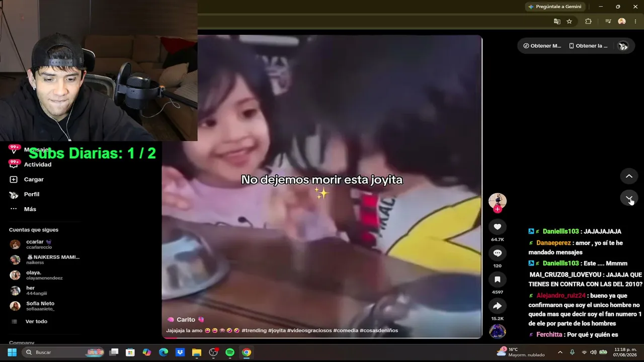This screenshot has height=362, width=644.
Task: Save the video with the bookmark icon
Action: point(498,280)
